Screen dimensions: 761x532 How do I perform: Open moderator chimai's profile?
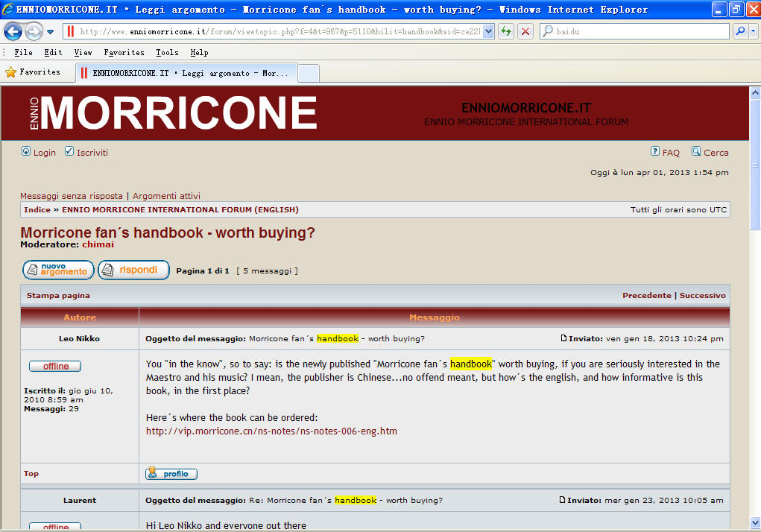(98, 244)
